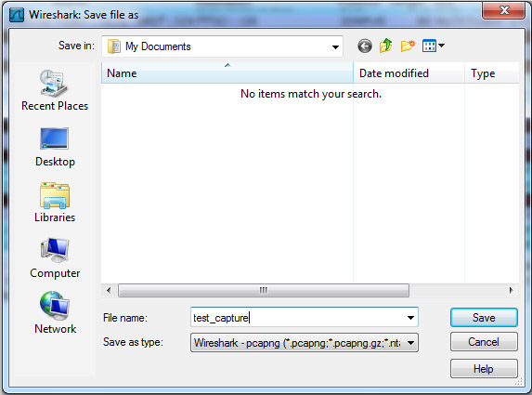The image size is (532, 395).
Task: Go back to last folder visited
Action: click(x=365, y=46)
